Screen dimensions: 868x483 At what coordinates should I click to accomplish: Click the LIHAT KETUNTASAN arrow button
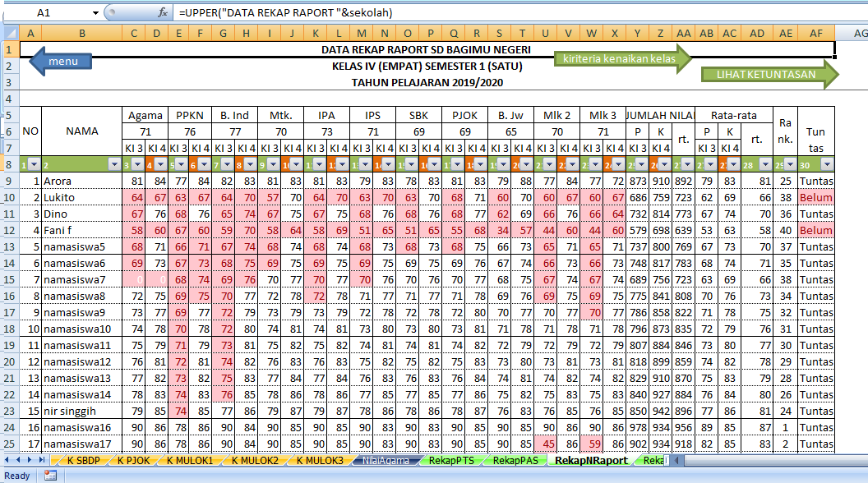click(769, 74)
